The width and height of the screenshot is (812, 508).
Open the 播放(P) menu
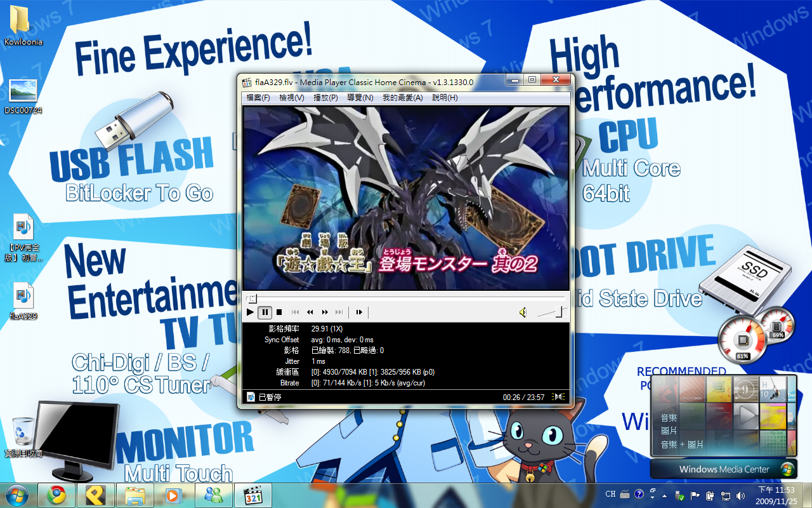[325, 98]
